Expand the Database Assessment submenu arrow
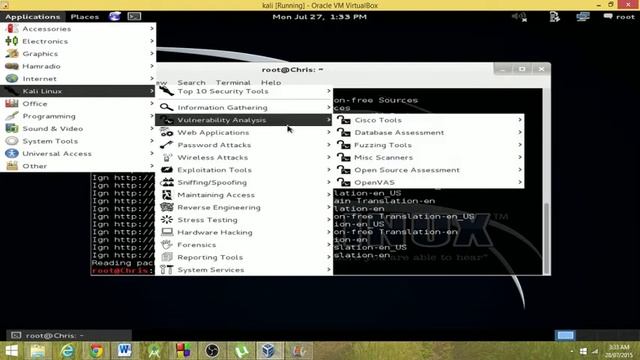This screenshot has width=640, height=360. [x=520, y=132]
